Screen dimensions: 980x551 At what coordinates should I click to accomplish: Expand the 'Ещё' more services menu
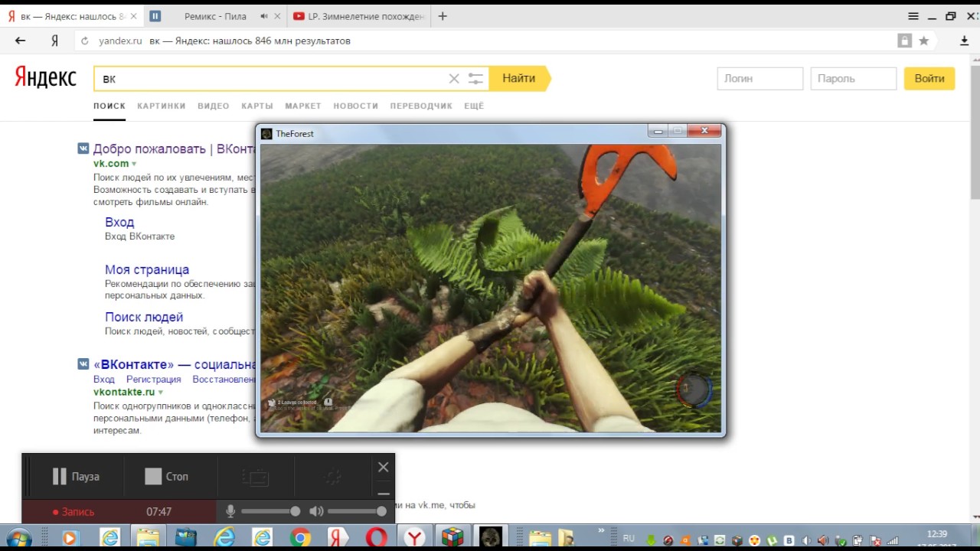click(474, 106)
